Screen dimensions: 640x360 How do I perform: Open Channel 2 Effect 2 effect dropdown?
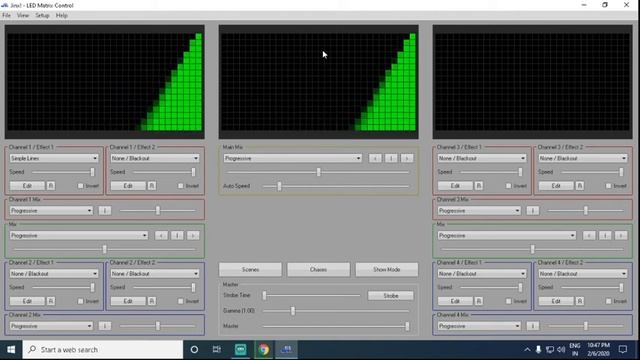point(155,273)
